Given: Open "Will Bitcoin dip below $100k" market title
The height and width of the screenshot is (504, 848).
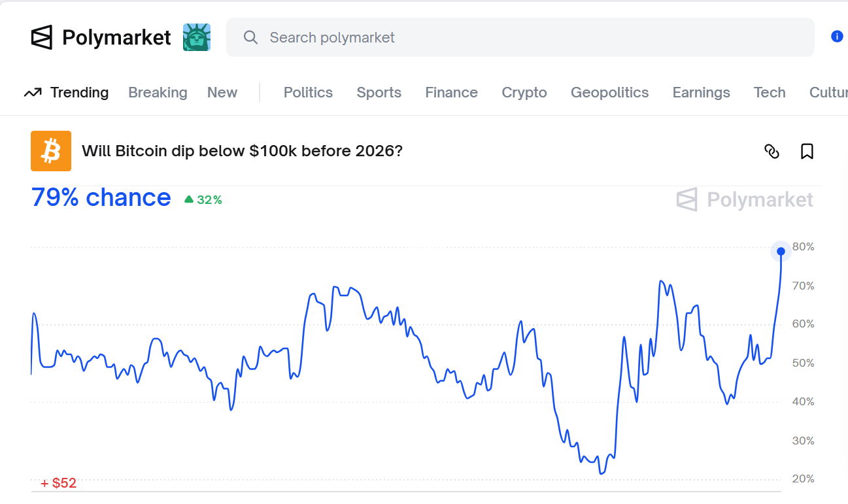Looking at the screenshot, I should pos(242,151).
